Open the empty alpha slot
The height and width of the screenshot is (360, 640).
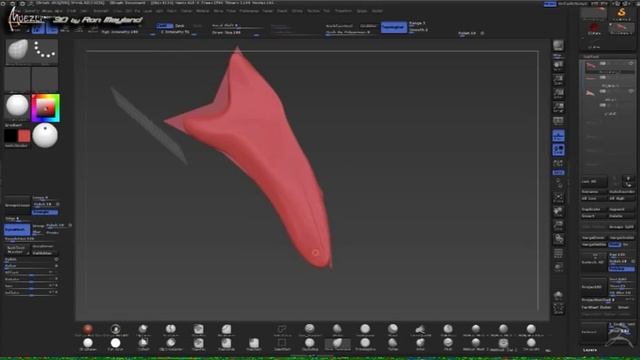(x=17, y=79)
